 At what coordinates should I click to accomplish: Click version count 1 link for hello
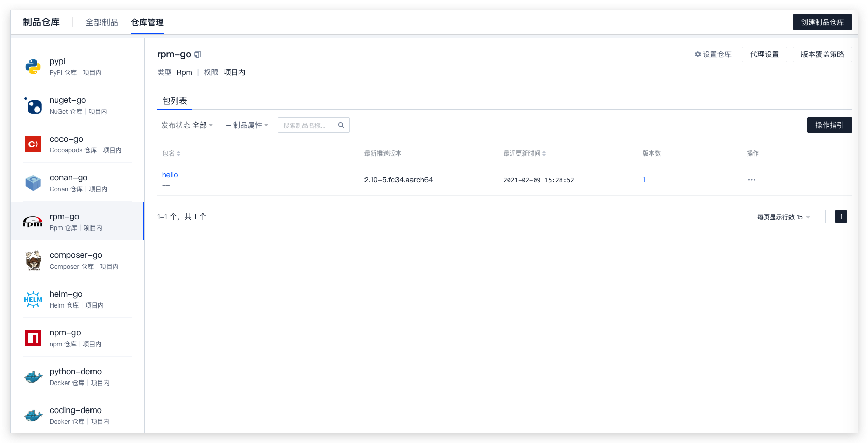pyautogui.click(x=644, y=180)
